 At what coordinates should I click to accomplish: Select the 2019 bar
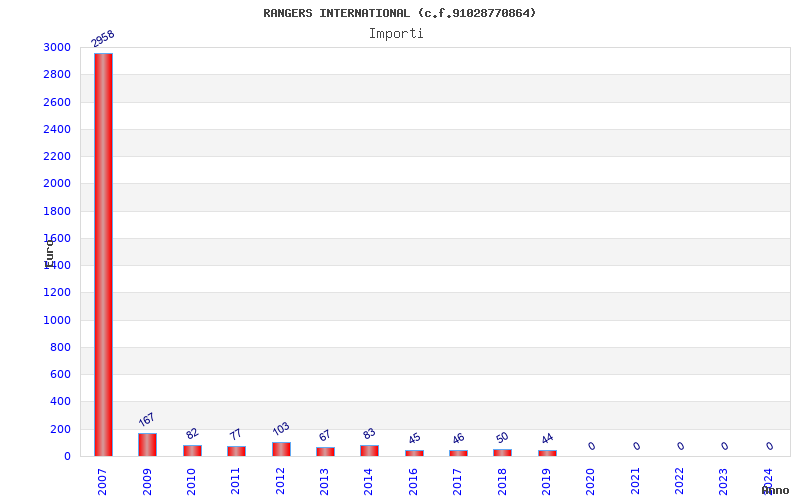(547, 453)
